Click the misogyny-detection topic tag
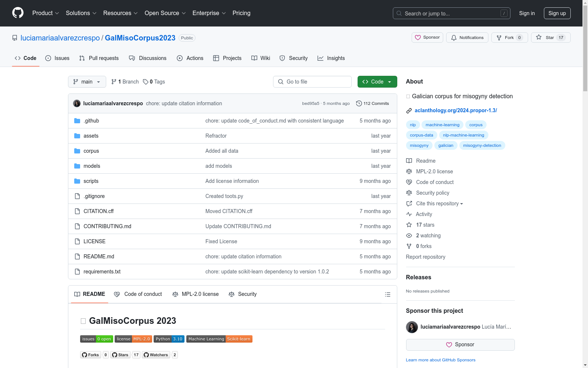Viewport: 588px width, 368px height. tap(482, 145)
